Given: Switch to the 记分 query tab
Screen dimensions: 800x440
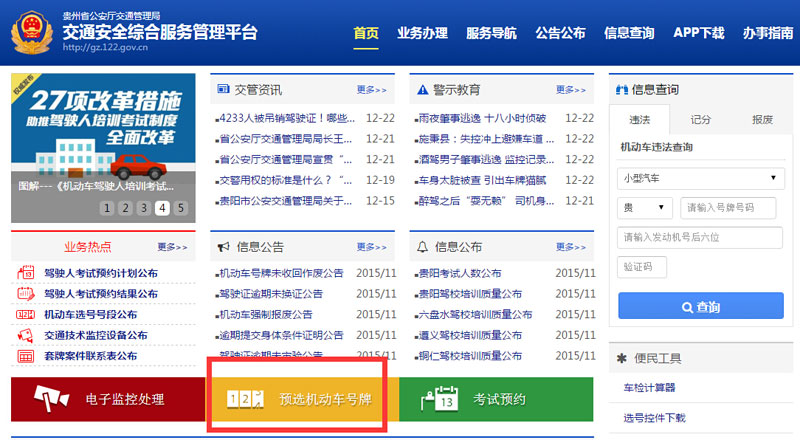Looking at the screenshot, I should (701, 119).
